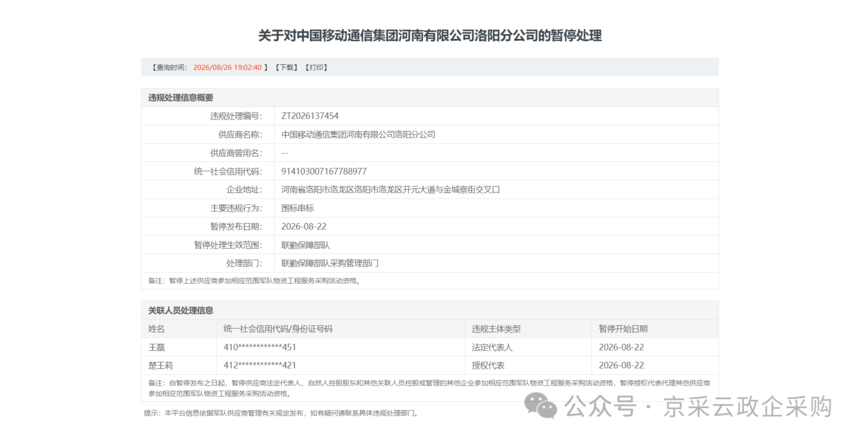Select ID number 412*************421
Viewport: 860px width, 441px height.
click(259, 365)
